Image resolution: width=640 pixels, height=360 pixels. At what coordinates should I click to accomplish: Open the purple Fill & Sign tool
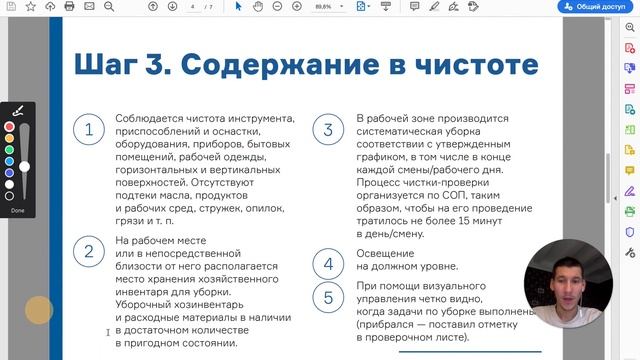click(x=630, y=191)
